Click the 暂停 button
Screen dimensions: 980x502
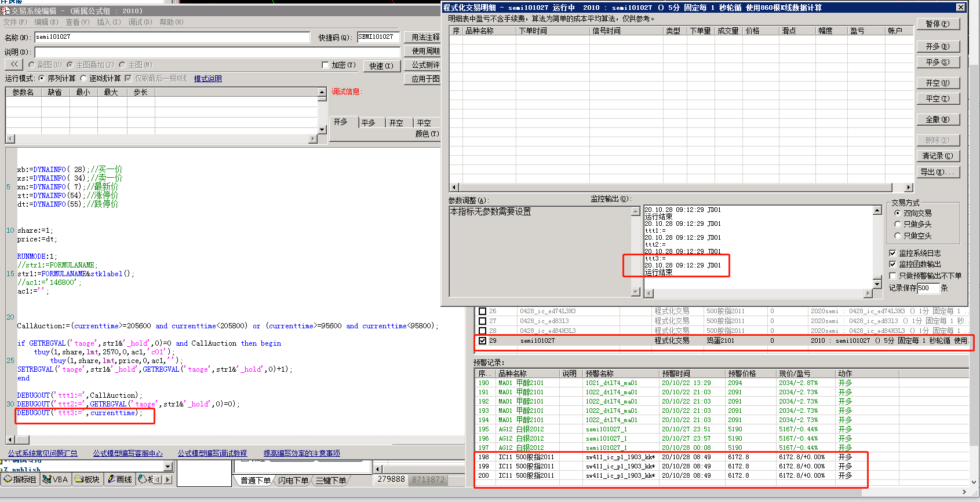937,24
